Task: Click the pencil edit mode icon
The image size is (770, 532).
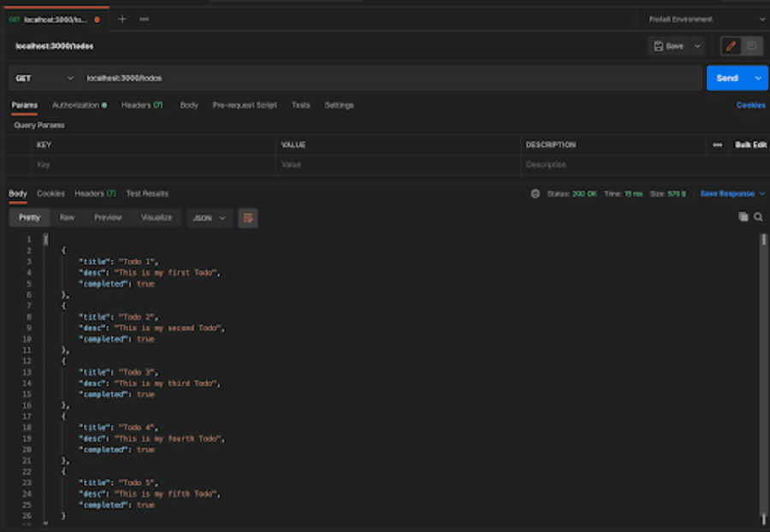Action: pyautogui.click(x=731, y=46)
